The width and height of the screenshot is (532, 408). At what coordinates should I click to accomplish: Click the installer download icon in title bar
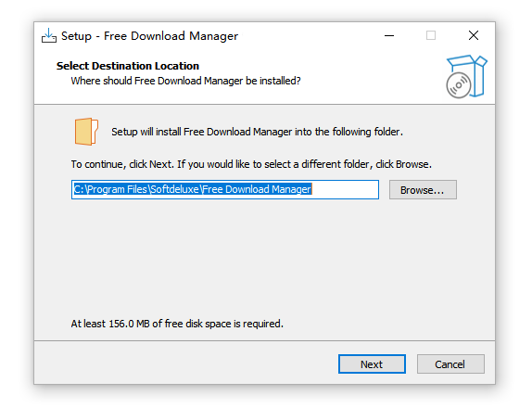click(49, 35)
